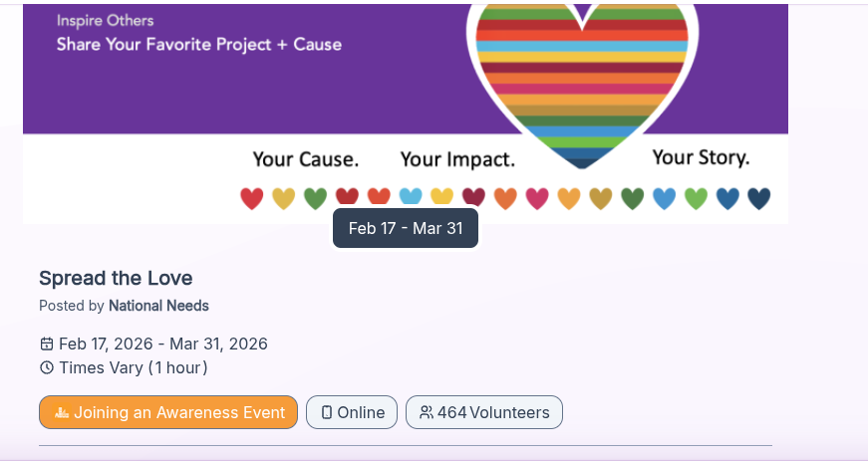Screen dimensions: 868x461
Task: Click the clock icon next to Times Vary
Action: click(x=47, y=368)
